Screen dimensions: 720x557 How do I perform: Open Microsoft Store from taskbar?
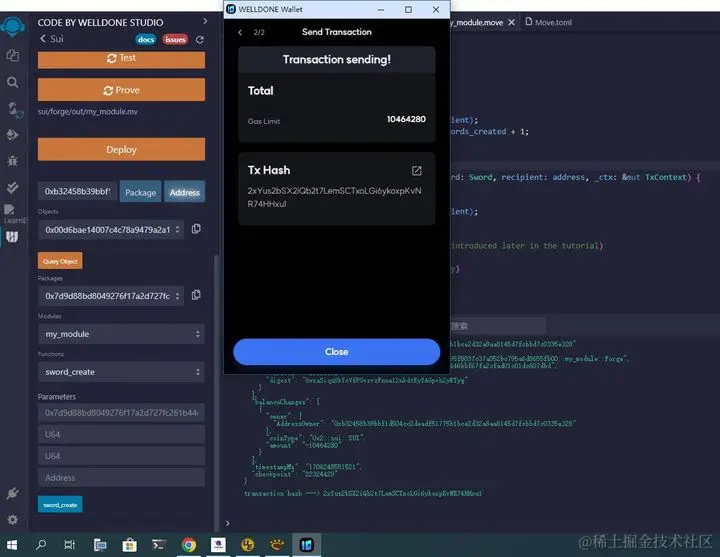tap(129, 545)
